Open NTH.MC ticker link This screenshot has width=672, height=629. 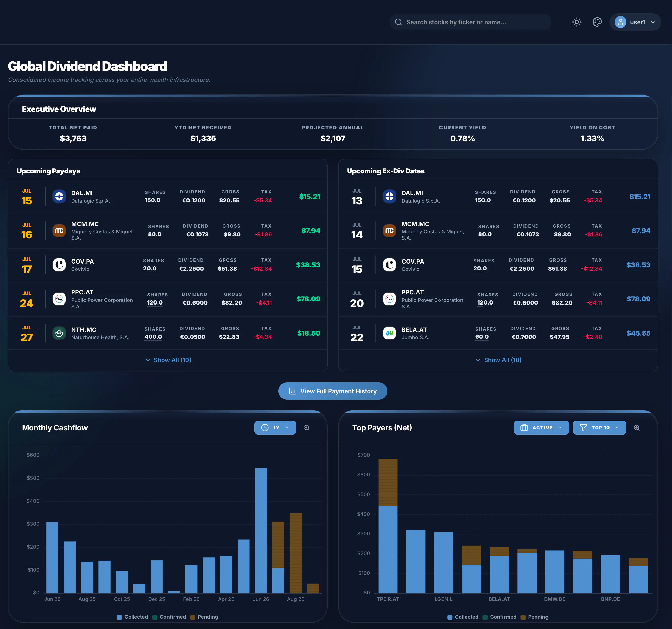coord(84,329)
